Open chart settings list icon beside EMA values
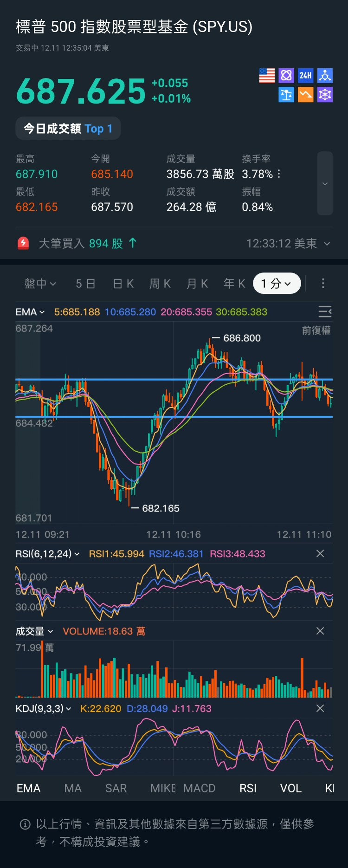 (x=325, y=311)
